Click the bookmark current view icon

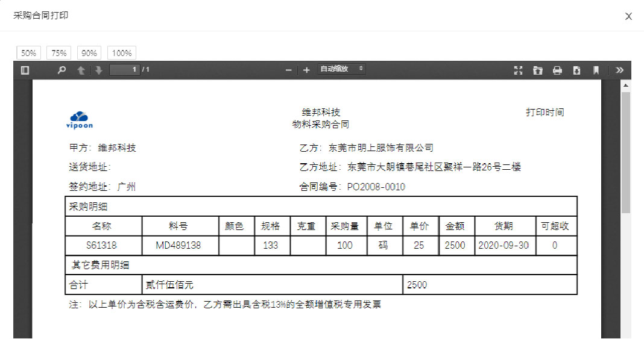(x=596, y=70)
